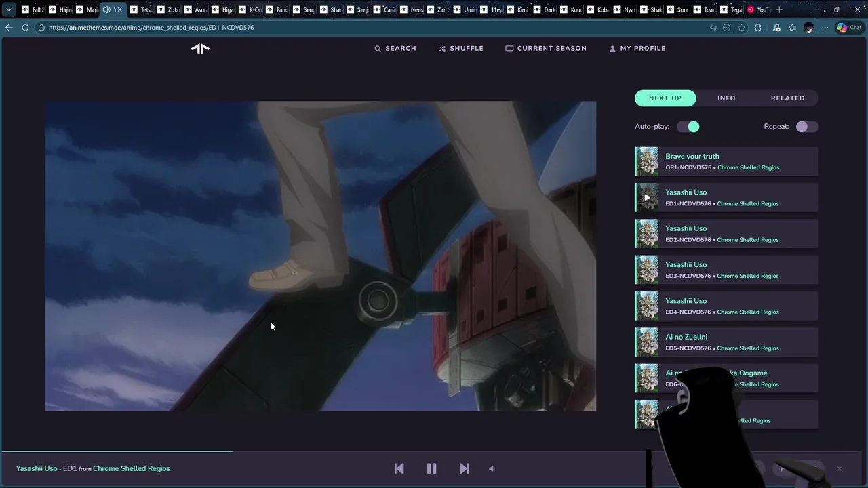The image size is (868, 488).
Task: Click the browser address bar URL
Action: (x=151, y=28)
